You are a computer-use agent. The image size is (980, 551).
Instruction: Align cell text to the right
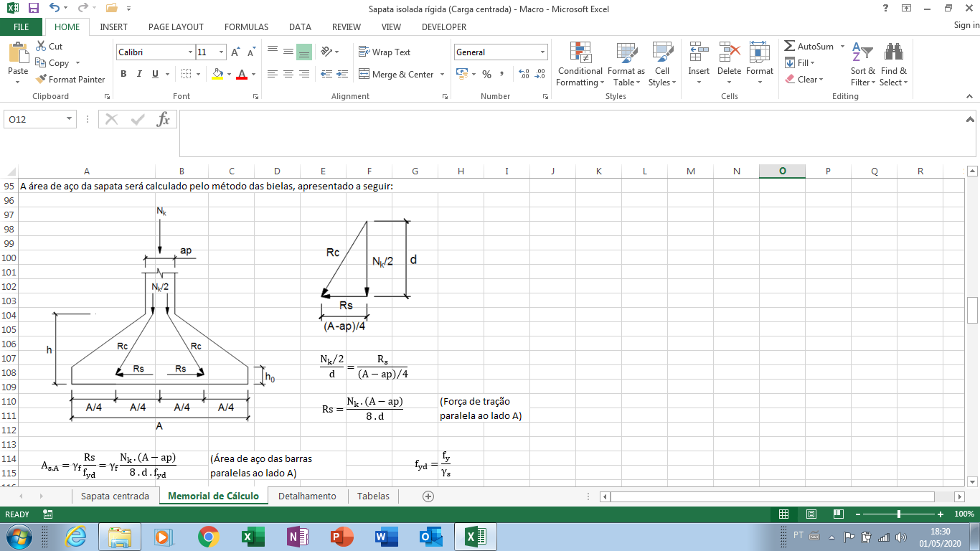303,74
